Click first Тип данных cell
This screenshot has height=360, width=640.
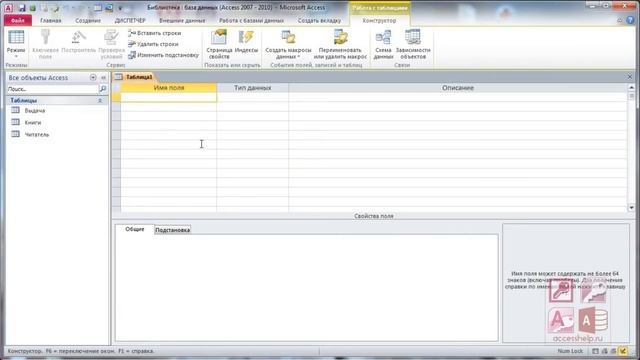pos(252,97)
